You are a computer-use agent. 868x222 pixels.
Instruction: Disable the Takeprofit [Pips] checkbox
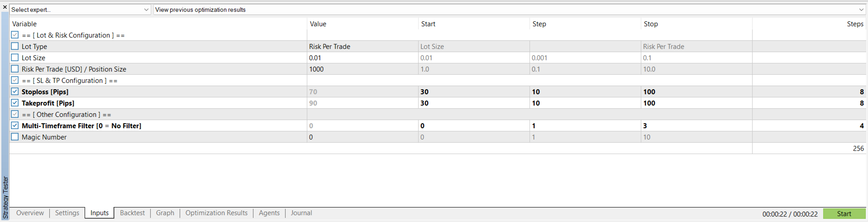point(15,103)
